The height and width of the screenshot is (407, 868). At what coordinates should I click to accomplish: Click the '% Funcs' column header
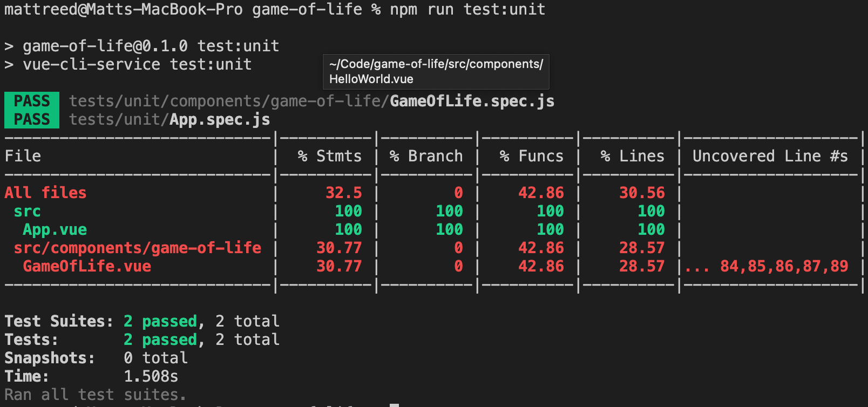pyautogui.click(x=531, y=156)
